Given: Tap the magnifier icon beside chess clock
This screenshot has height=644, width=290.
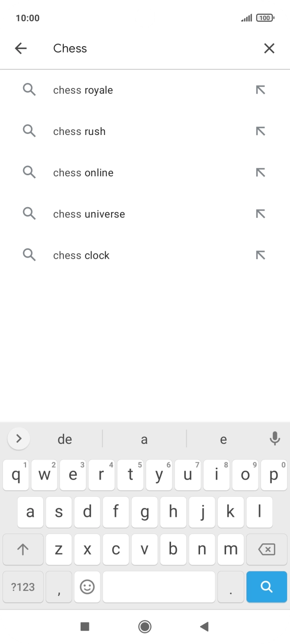Looking at the screenshot, I should coord(29,255).
